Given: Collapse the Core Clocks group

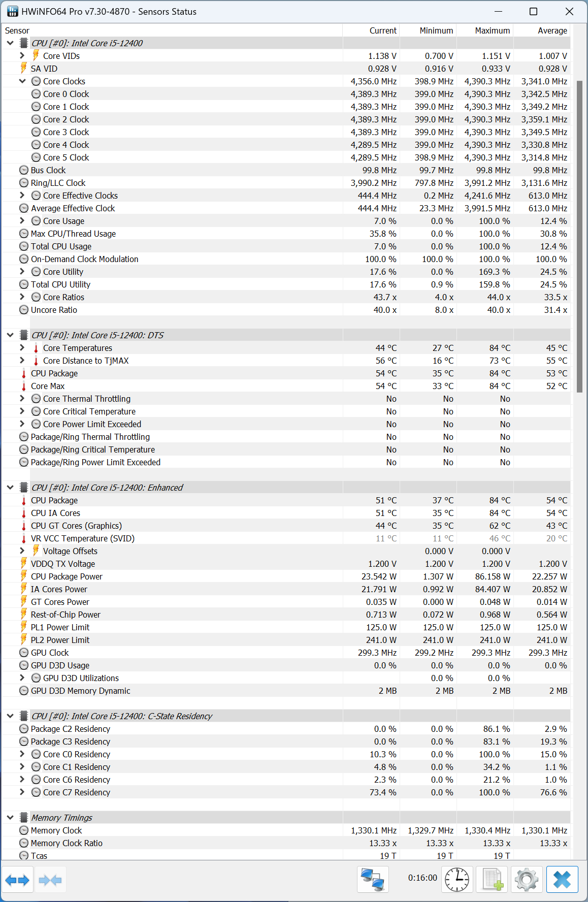Looking at the screenshot, I should tap(22, 81).
